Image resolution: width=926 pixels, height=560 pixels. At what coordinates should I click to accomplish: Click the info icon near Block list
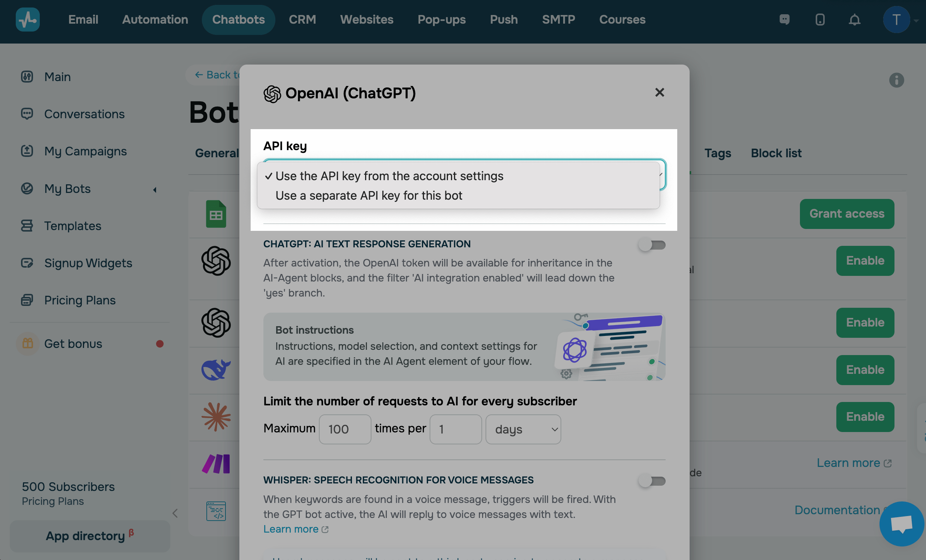tap(896, 80)
